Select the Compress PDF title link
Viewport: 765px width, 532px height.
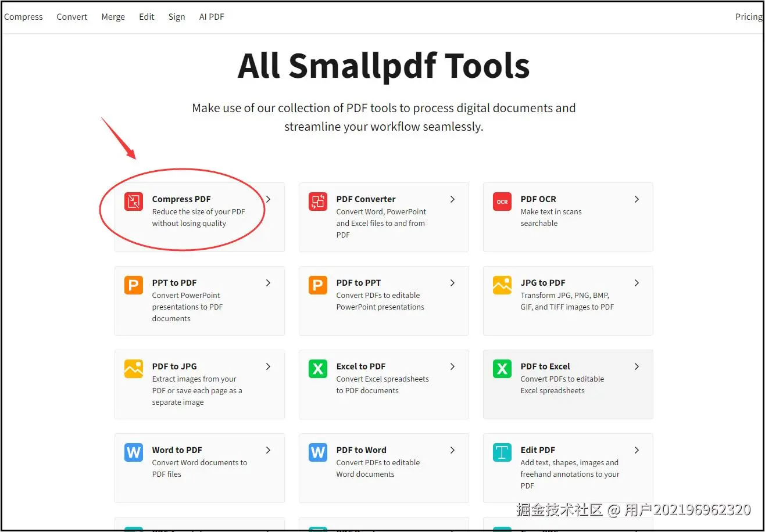[181, 199]
